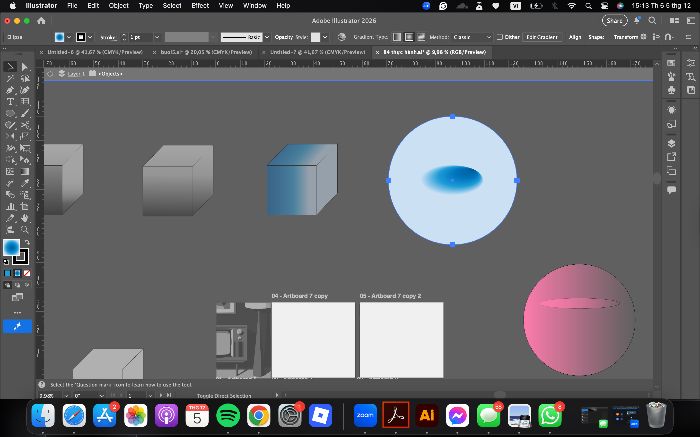The height and width of the screenshot is (437, 700).
Task: Expand the status bar options arrow
Action: (277, 395)
